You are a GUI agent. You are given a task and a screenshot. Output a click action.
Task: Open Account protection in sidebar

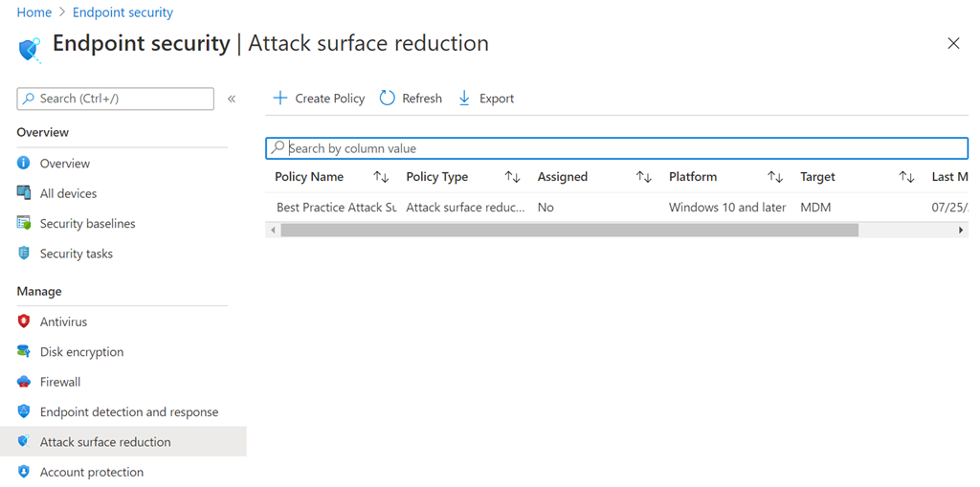(91, 472)
